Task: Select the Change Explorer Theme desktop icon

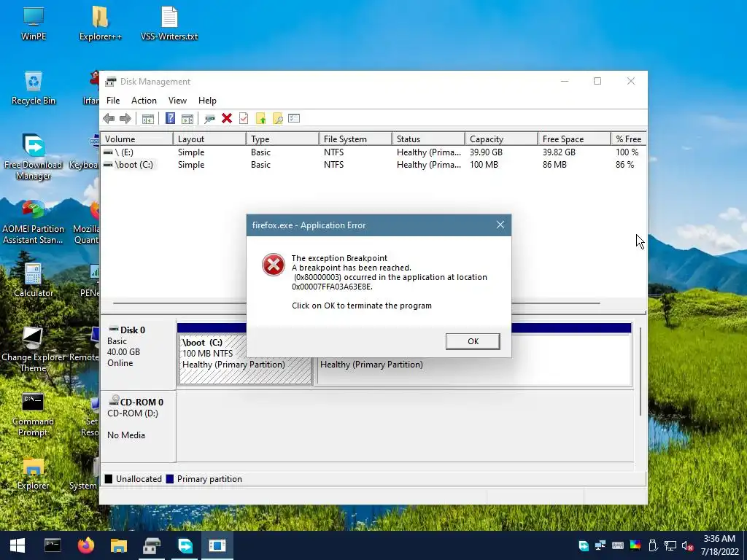Action: 34,349
